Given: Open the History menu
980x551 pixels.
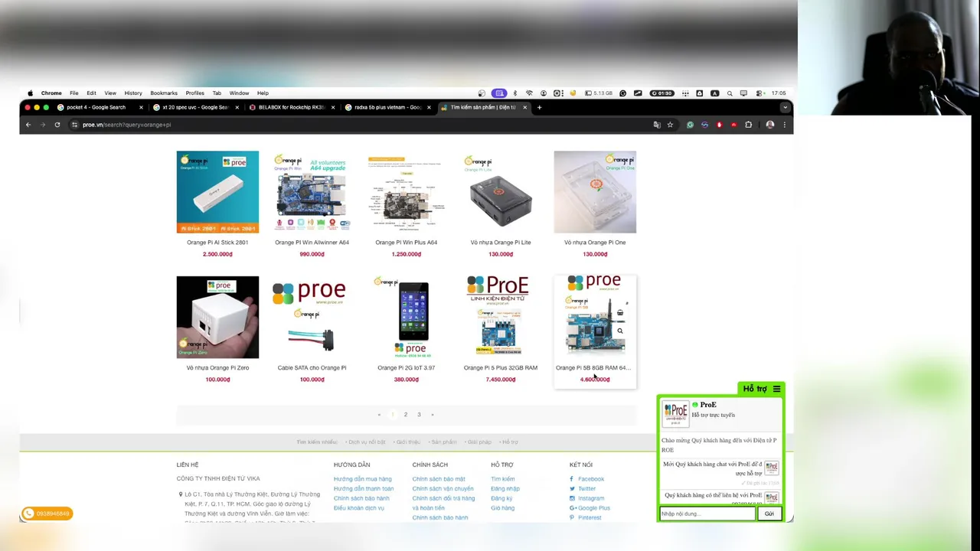Looking at the screenshot, I should click(133, 93).
